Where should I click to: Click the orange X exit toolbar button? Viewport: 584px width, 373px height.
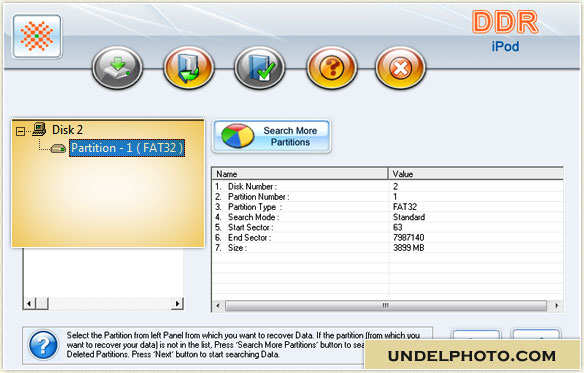400,68
